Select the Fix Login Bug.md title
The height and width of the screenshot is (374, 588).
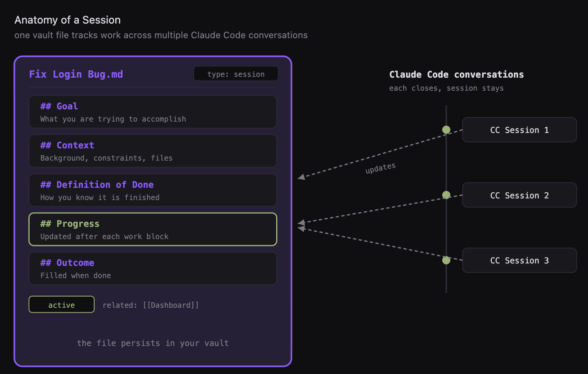[x=76, y=74]
